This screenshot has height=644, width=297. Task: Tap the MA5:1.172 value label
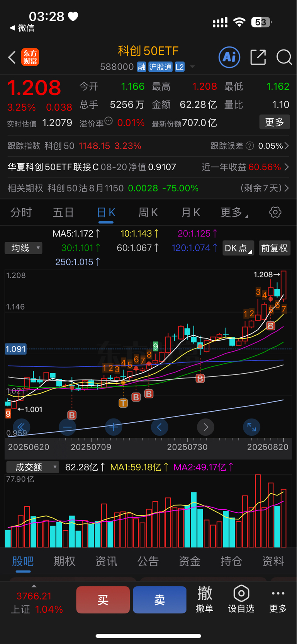coord(76,234)
